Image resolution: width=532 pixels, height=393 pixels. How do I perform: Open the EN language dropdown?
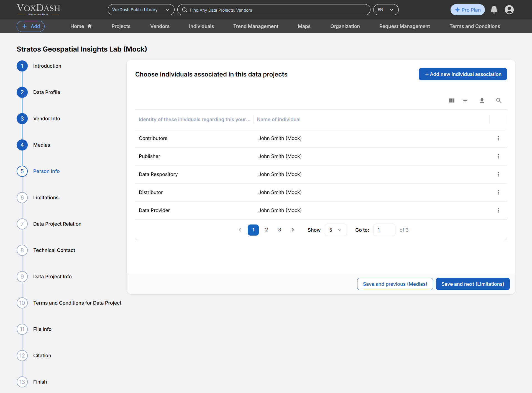click(x=386, y=10)
